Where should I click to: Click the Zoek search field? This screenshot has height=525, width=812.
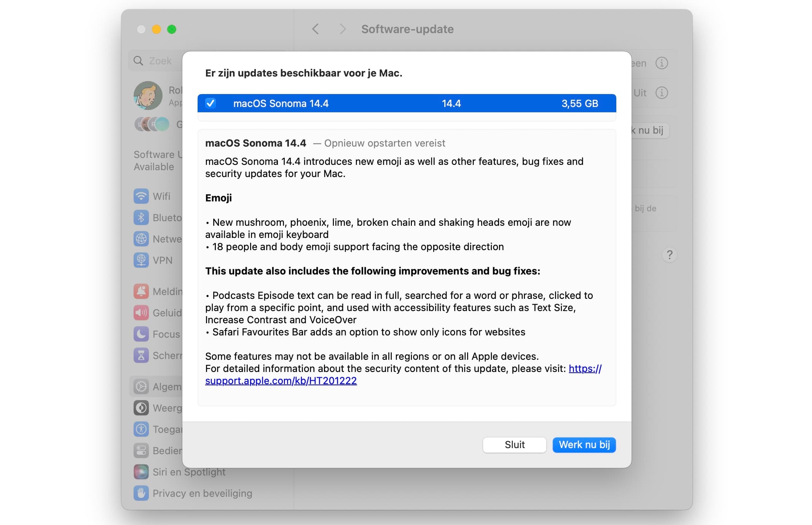point(156,61)
